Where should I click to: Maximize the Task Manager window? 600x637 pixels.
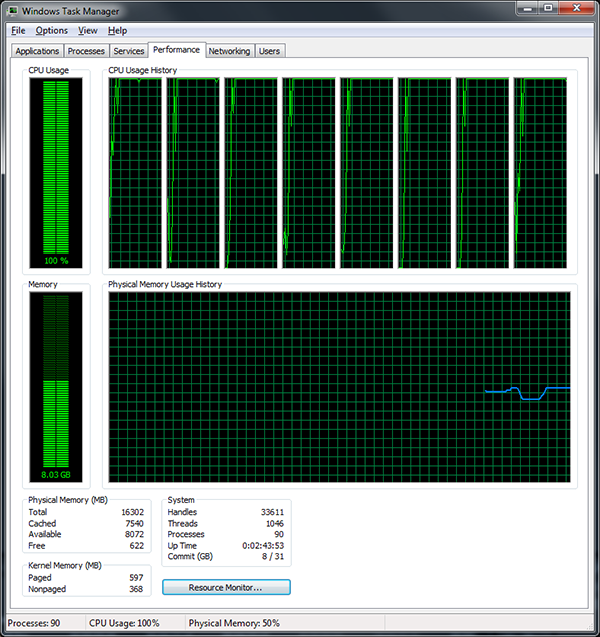click(548, 8)
